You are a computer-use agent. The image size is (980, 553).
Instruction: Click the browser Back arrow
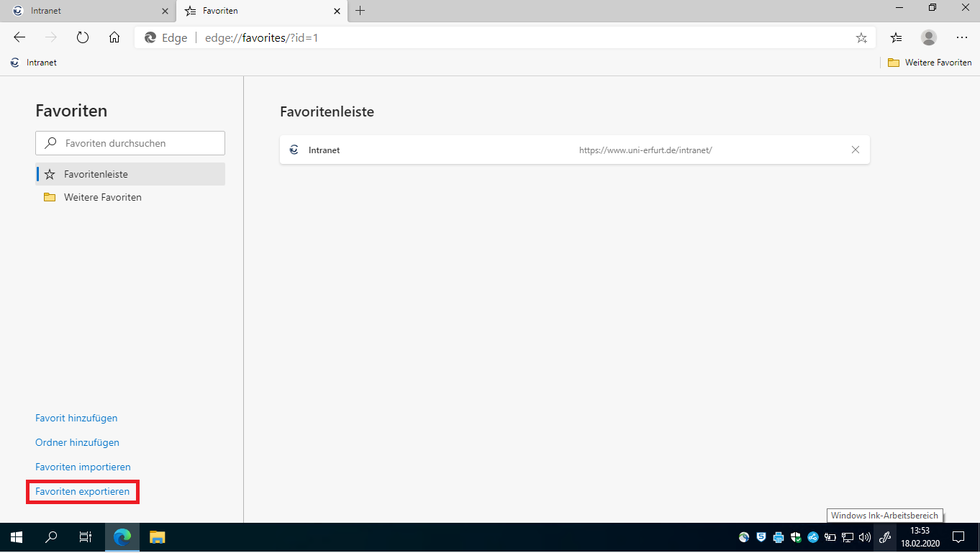[19, 37]
